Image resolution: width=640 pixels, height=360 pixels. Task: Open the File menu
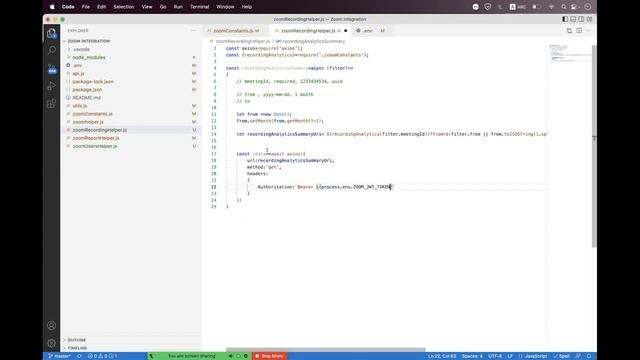pos(86,7)
